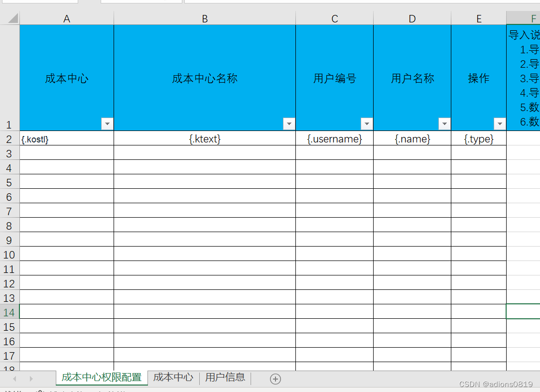This screenshot has width=540, height=392.
Task: Select the 成本中心权限配置 sheet tab
Action: point(102,378)
